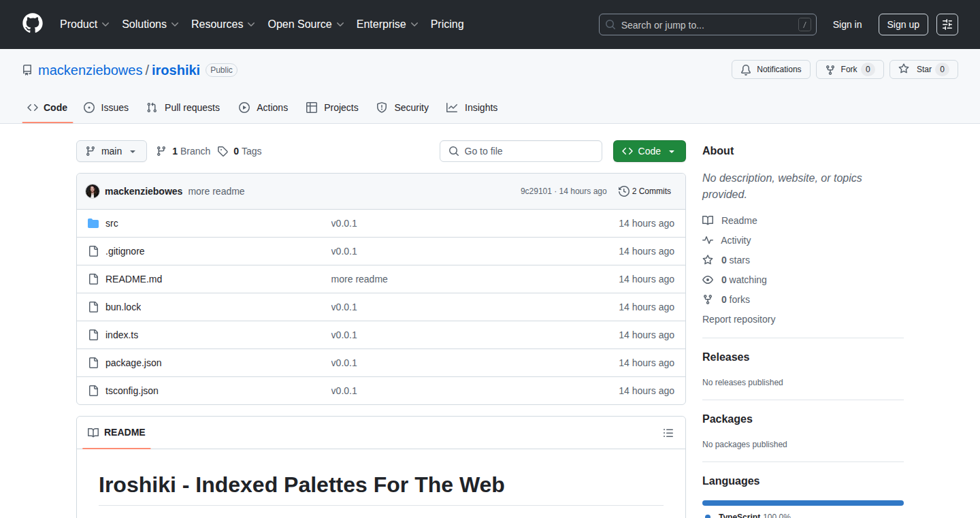Click the TypeScript language progress bar
980x518 pixels.
click(x=803, y=503)
